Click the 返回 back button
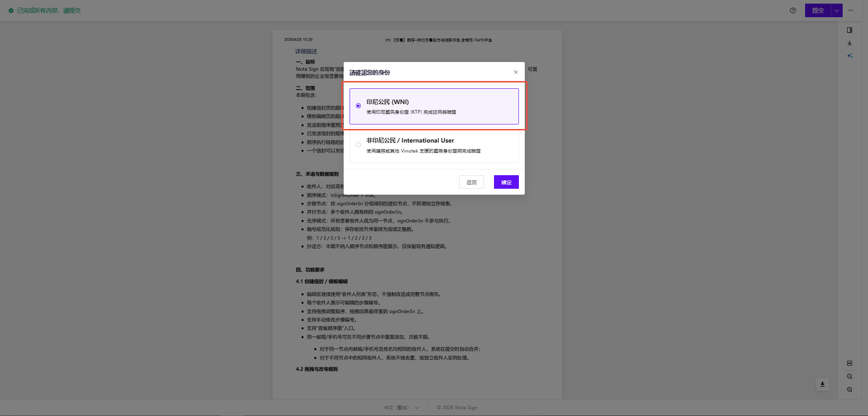This screenshot has height=416, width=868. (471, 182)
